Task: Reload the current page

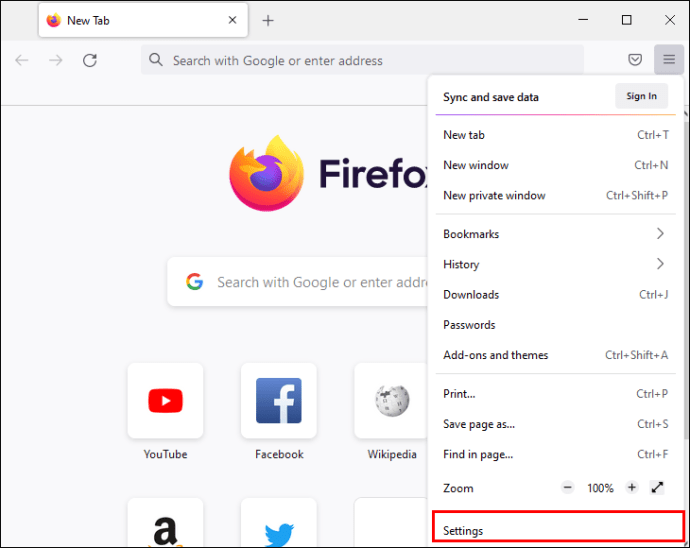Action: [x=90, y=60]
